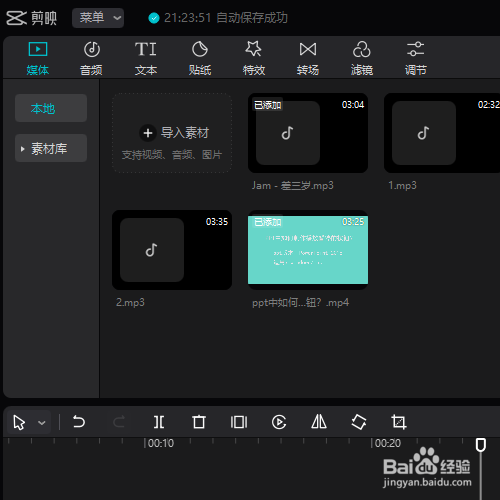Viewport: 500px width, 500px height.
Task: Click the 03:25 duration on the video
Action: (353, 222)
